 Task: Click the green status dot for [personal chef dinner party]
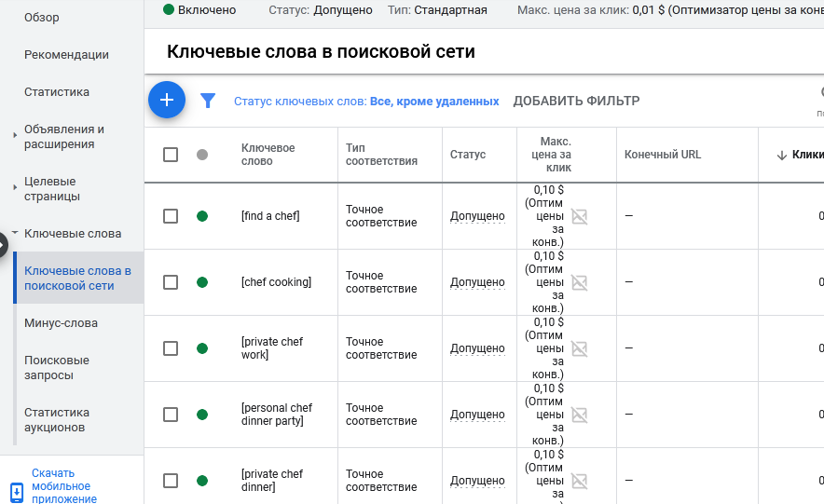pos(202,415)
